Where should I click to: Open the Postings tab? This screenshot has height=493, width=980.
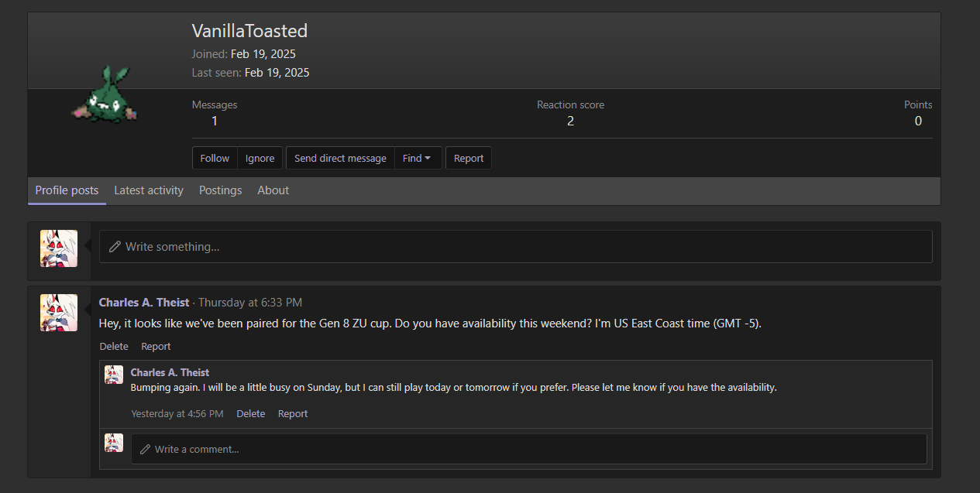tap(220, 190)
